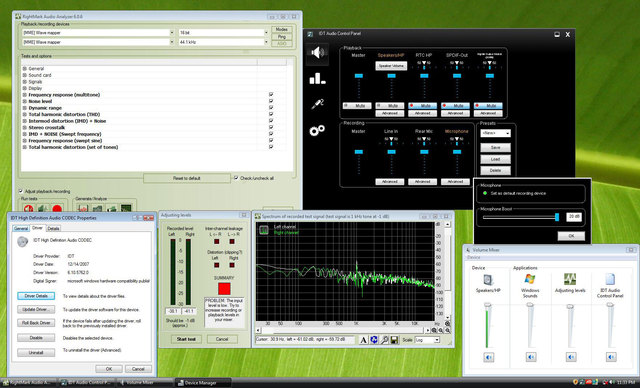640x388 pixels.
Task: Click the red round record icon under Run tests
Action: point(57,209)
